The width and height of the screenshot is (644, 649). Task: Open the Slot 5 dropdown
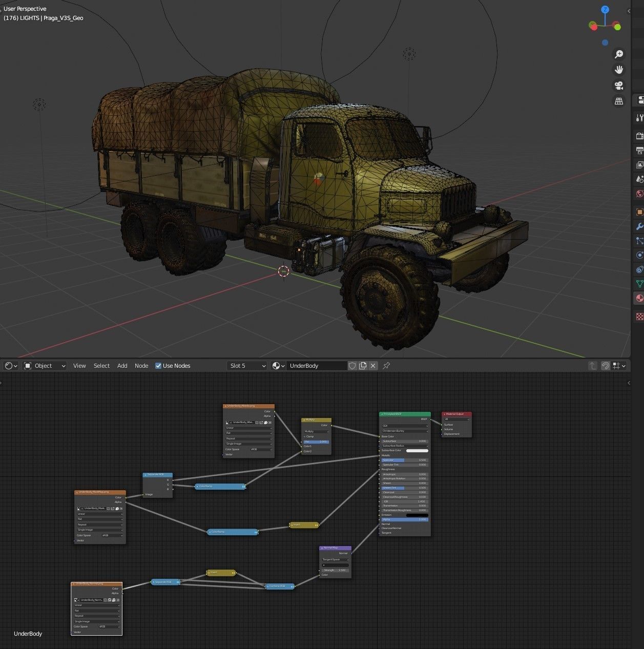point(246,366)
